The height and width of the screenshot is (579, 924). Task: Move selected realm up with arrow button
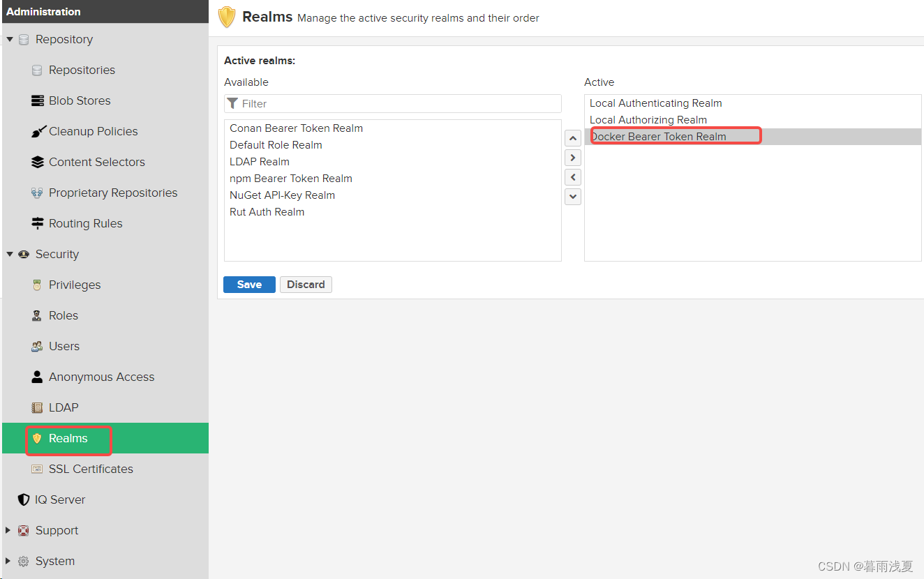point(573,138)
